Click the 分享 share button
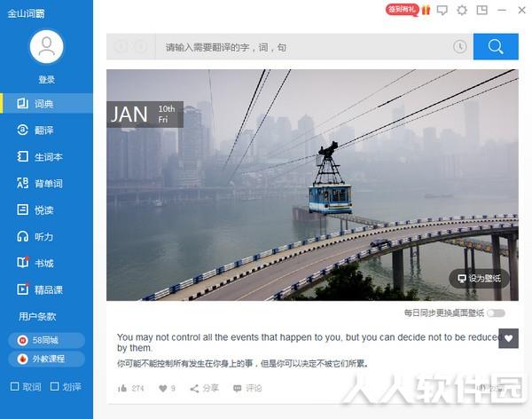 204,388
